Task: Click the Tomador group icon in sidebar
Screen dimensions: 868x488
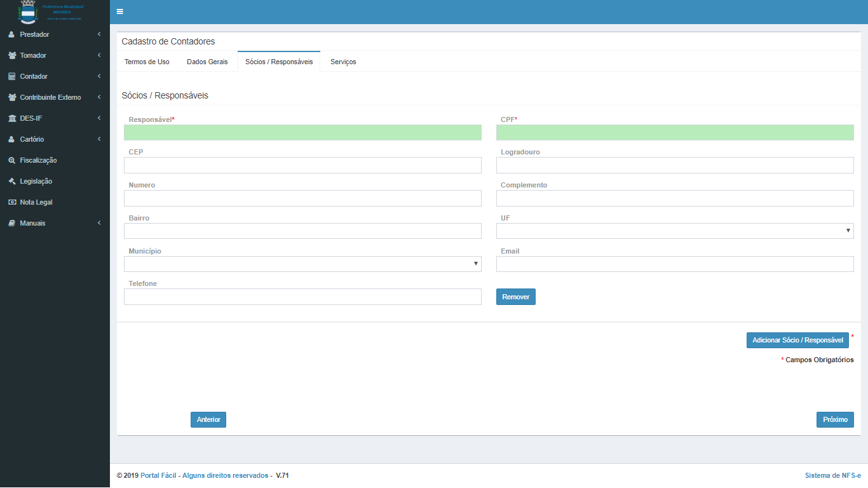Action: 12,55
